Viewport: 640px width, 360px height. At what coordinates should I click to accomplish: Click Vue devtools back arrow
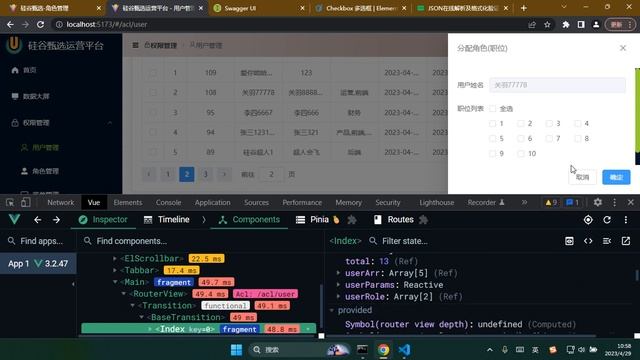coord(38,220)
